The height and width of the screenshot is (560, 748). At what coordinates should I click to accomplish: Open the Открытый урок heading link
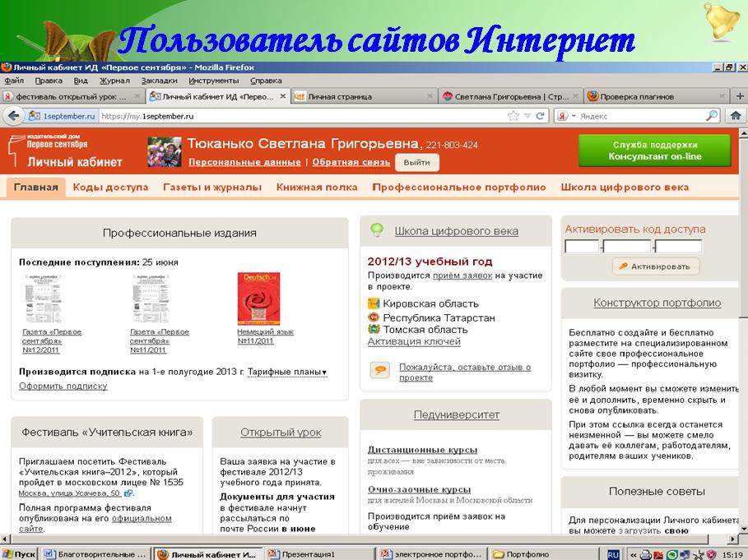pyautogui.click(x=281, y=433)
